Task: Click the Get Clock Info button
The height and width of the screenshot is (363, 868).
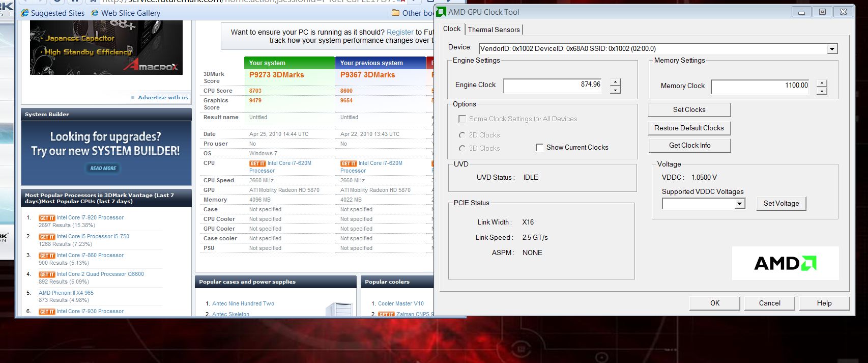Action: 689,145
